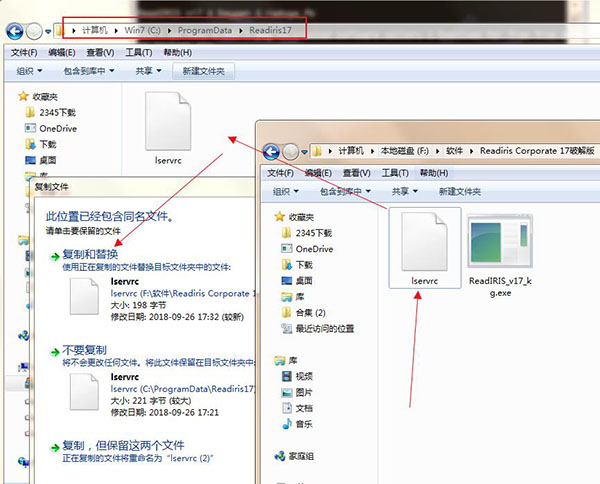Viewport: 600px width, 484px height.
Task: Open 共享 dropdown in Readiris Corporate window
Action: click(405, 191)
